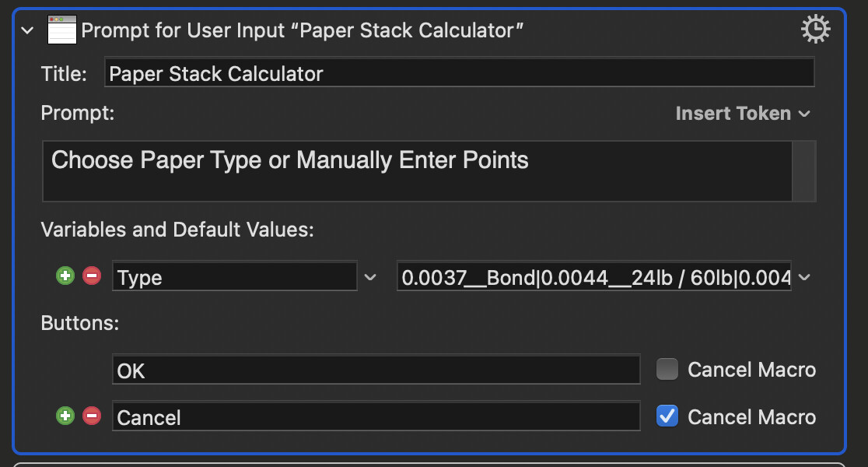Remove the Type variable with red minus
This screenshot has width=868, height=467.
[92, 276]
